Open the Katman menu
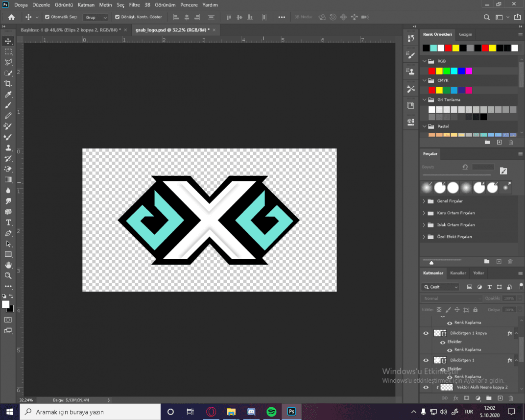525x420 pixels. click(86, 5)
